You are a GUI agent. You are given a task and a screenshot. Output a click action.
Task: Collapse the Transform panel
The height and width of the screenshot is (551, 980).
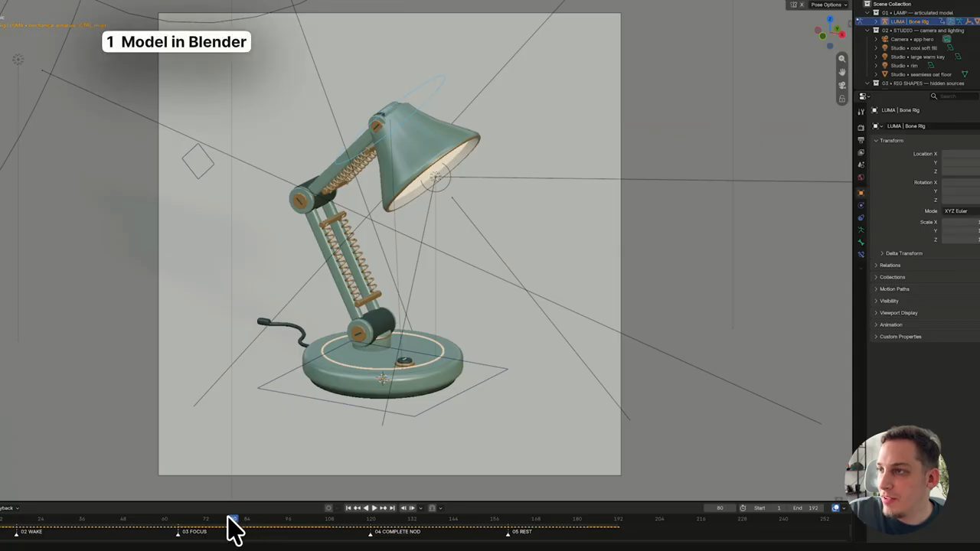[x=876, y=141]
